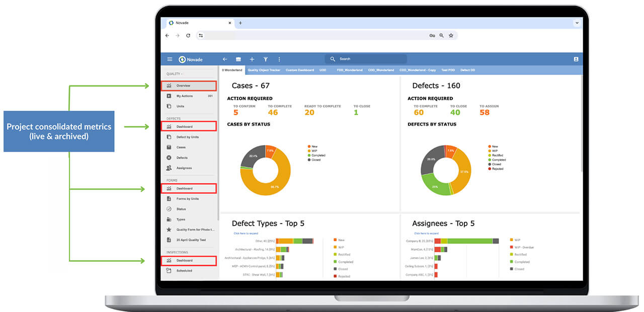Switch to the Custom Dashboard tab
This screenshot has width=644, height=312.
pos(299,70)
